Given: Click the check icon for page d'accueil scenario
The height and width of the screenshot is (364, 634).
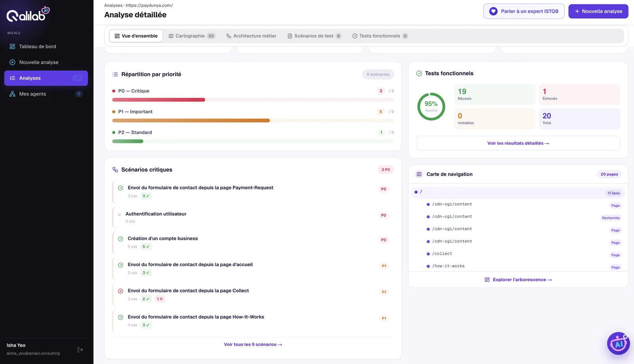Looking at the screenshot, I should [x=120, y=265].
